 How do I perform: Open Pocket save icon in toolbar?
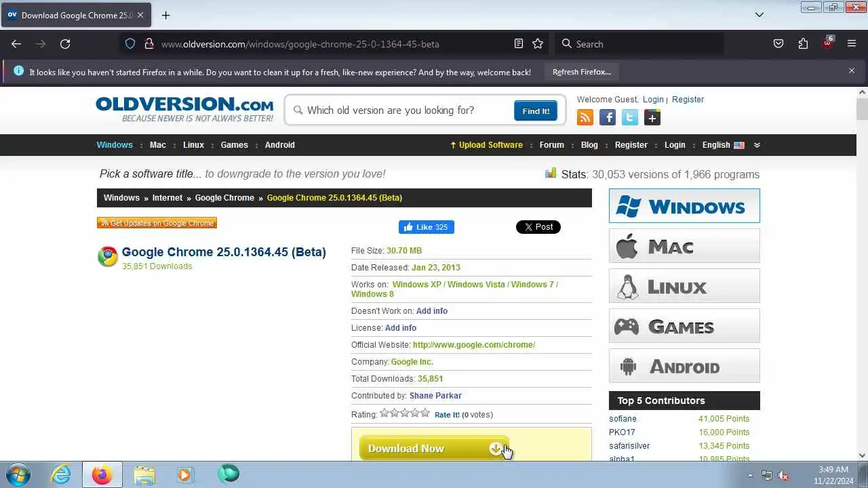click(778, 43)
